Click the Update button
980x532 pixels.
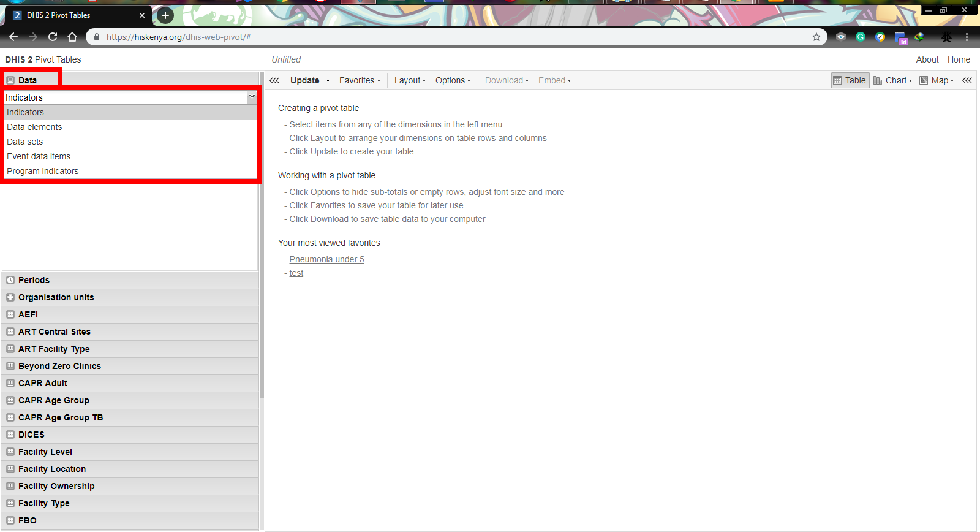(x=304, y=80)
